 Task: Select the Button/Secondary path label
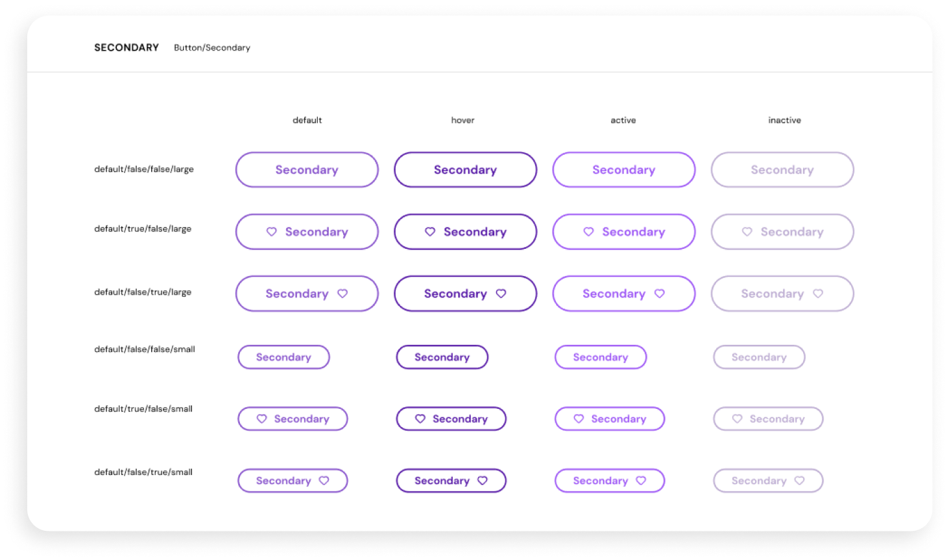pyautogui.click(x=212, y=48)
